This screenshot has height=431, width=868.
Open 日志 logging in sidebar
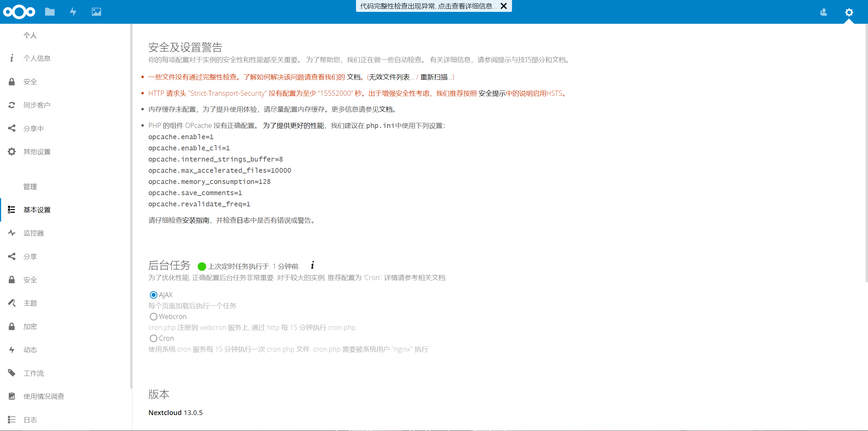[30, 420]
